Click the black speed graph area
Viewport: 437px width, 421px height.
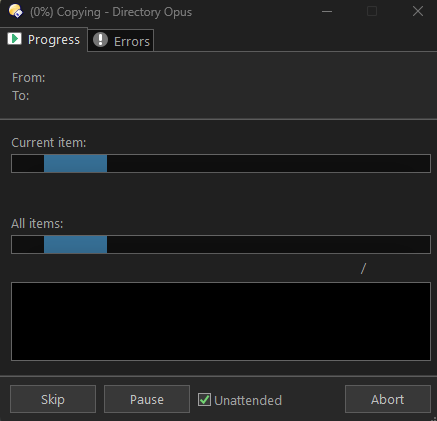[221, 321]
